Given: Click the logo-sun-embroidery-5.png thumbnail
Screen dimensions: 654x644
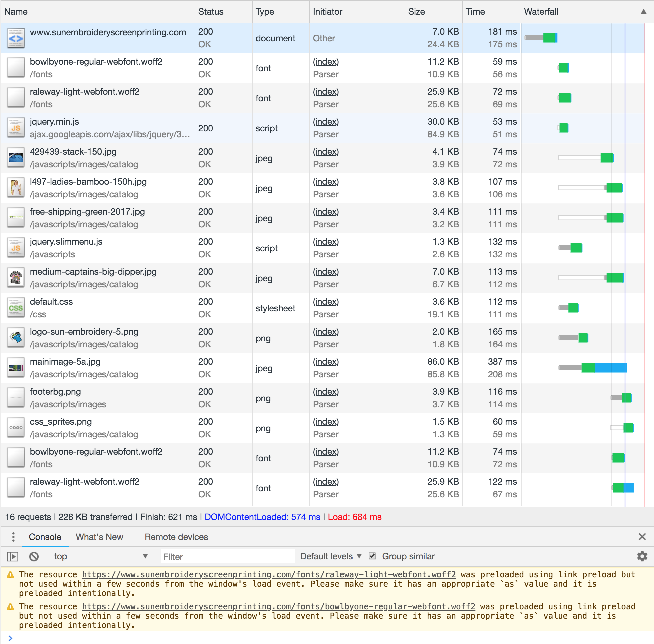Looking at the screenshot, I should click(16, 338).
